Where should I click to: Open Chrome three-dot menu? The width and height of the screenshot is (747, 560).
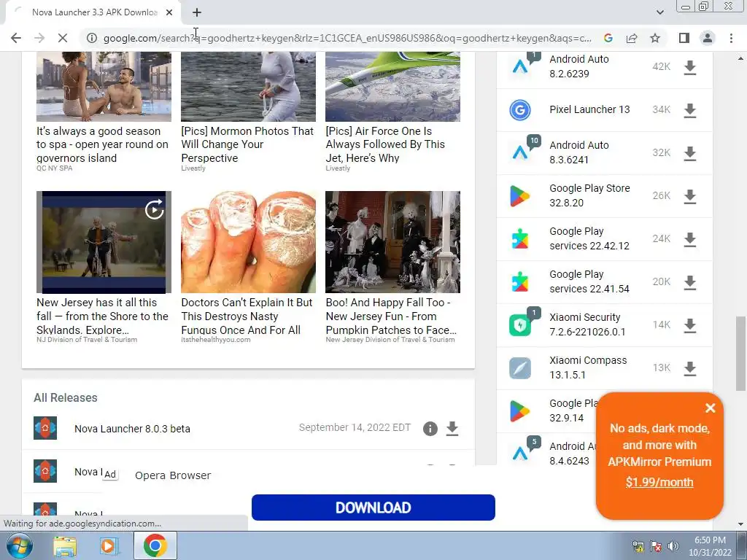click(x=731, y=38)
